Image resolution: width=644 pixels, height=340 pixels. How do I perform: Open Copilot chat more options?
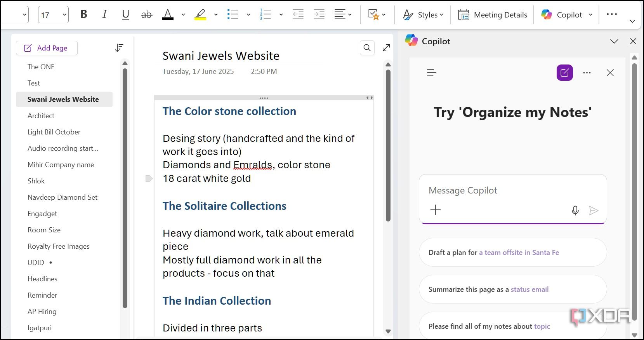(587, 73)
